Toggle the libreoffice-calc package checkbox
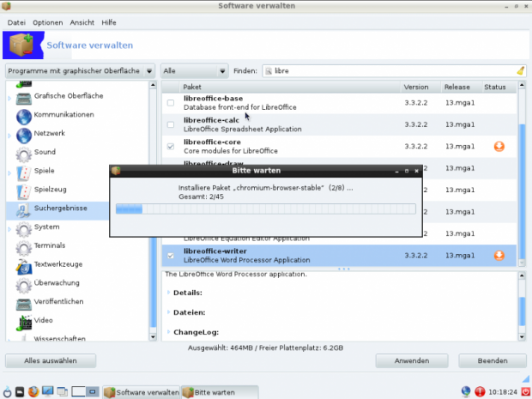532x399 pixels. tap(171, 125)
